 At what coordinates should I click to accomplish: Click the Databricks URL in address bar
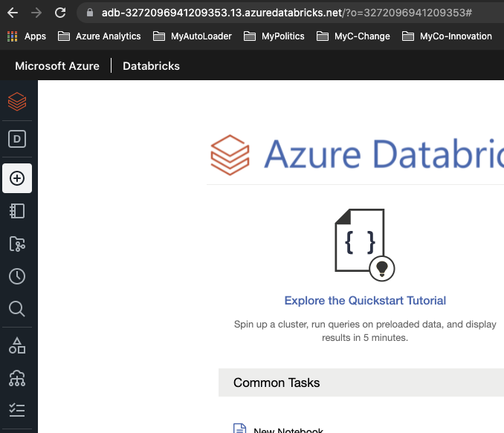tap(287, 13)
